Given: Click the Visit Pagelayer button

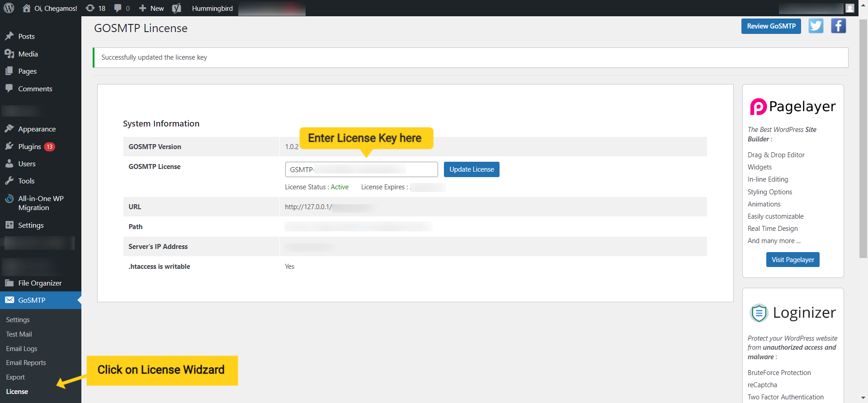Looking at the screenshot, I should tap(793, 260).
